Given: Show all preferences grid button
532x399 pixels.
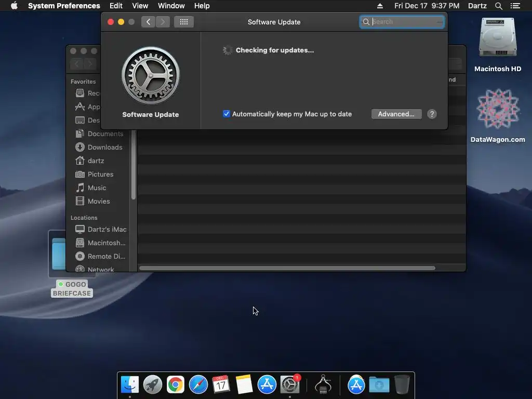Looking at the screenshot, I should pyautogui.click(x=184, y=22).
